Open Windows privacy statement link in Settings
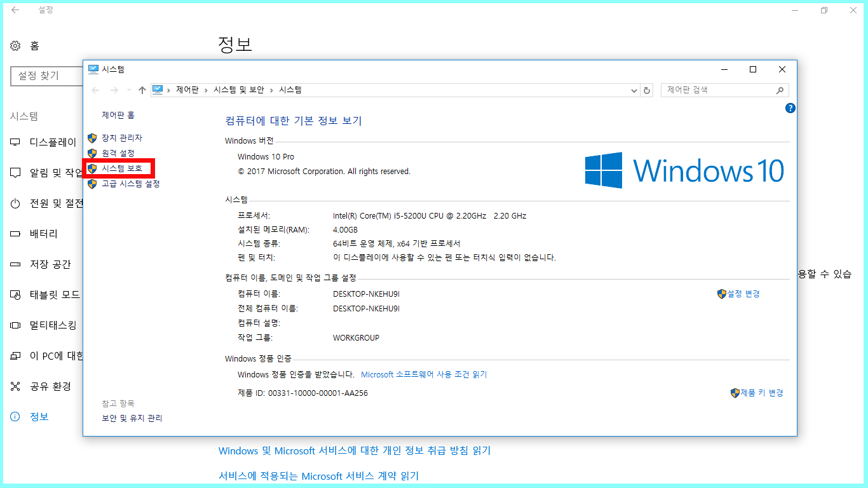Viewport: 868px width, 488px height. 355,451
